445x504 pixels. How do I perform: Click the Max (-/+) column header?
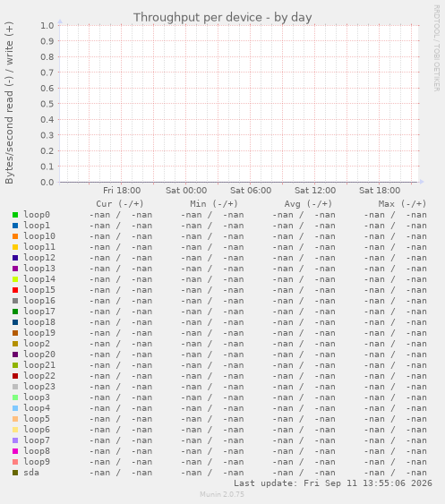(402, 204)
